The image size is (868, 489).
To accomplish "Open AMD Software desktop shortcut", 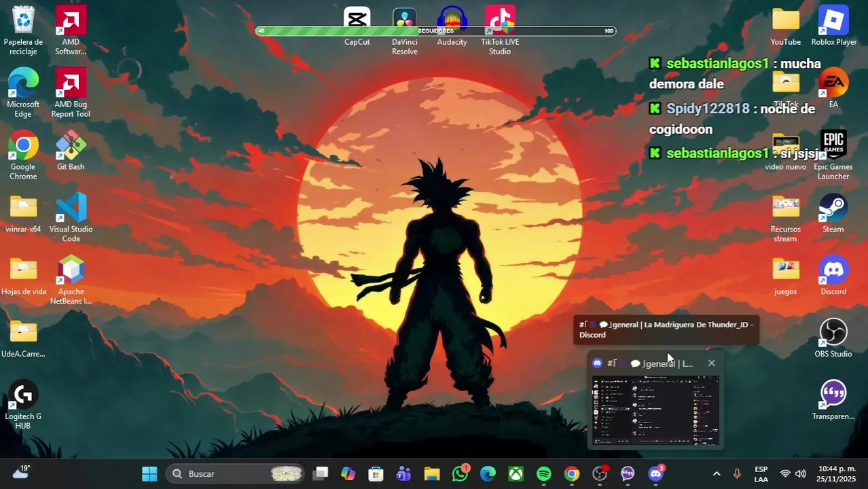I will pos(71,31).
